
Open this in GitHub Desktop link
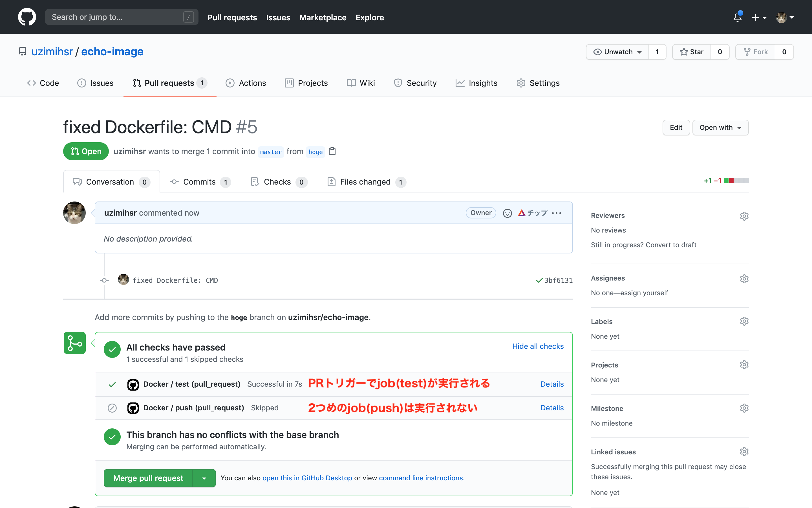coord(307,478)
